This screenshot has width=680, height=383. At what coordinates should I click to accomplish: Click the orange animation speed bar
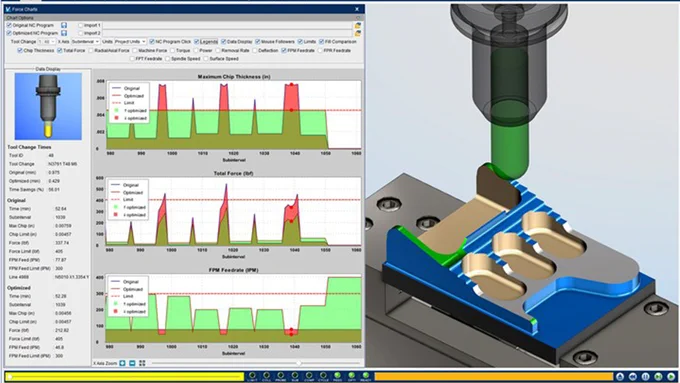(x=494, y=376)
